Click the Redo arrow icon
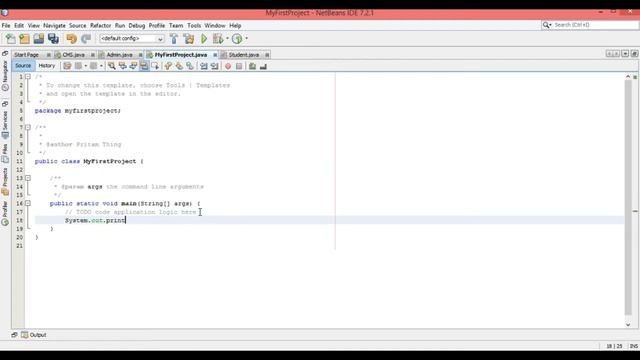This screenshot has height=360, width=640. (x=86, y=39)
